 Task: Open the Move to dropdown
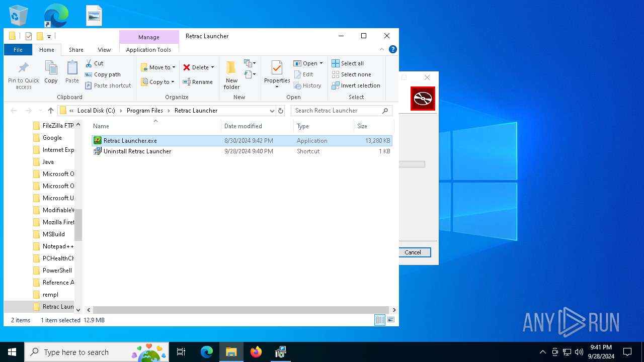[x=158, y=67]
